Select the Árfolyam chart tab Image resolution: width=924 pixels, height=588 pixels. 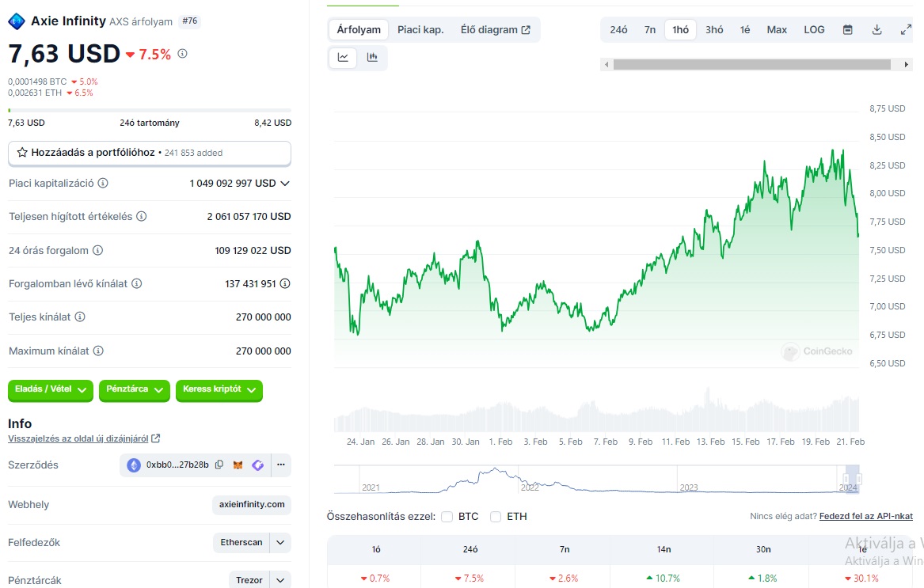pos(359,29)
